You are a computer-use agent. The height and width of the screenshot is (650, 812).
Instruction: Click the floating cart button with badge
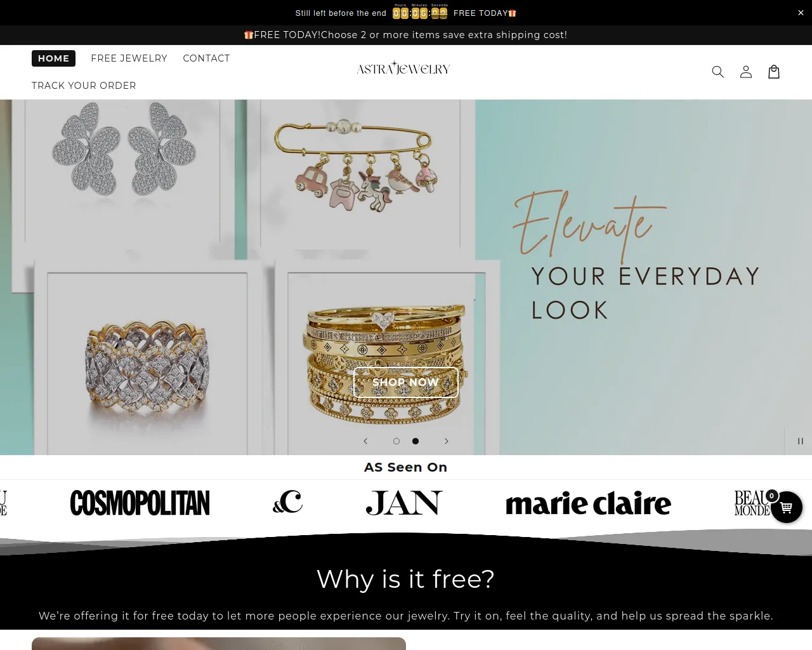[x=787, y=507]
